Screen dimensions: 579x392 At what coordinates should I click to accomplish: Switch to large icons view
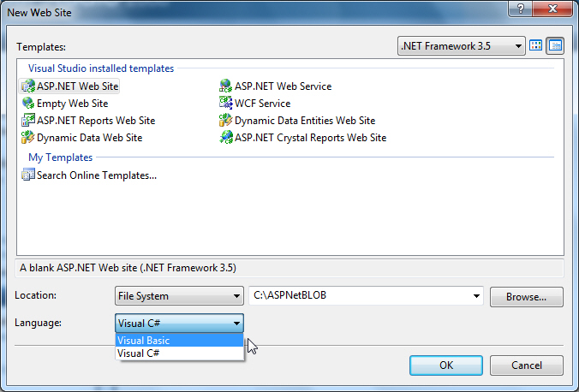pyautogui.click(x=536, y=45)
